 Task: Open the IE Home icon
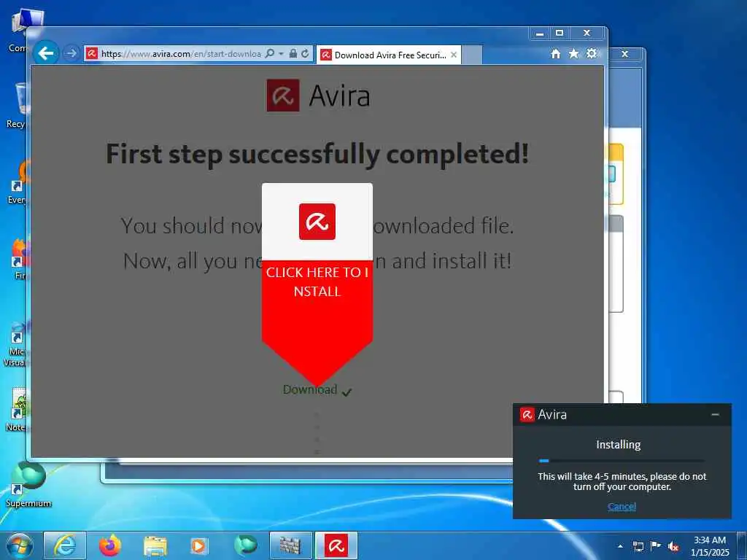(x=555, y=54)
